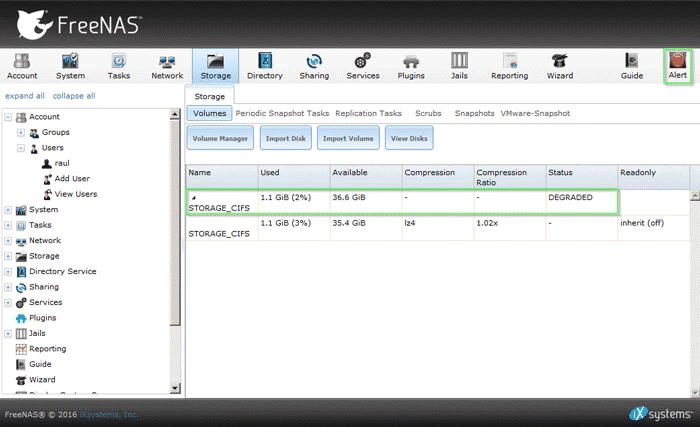Screen dimensions: 700x427
Task: Switch to the Volumes tab
Action: coord(209,113)
